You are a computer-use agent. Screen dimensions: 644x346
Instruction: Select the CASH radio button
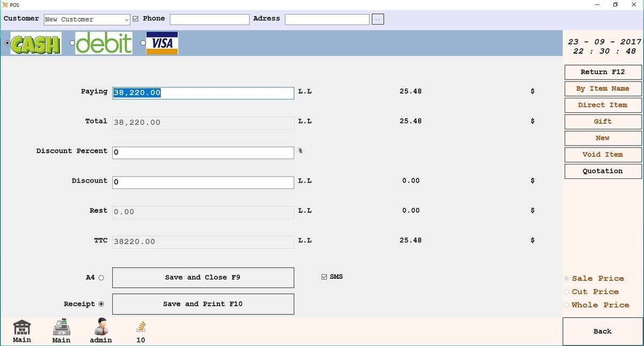click(x=6, y=43)
